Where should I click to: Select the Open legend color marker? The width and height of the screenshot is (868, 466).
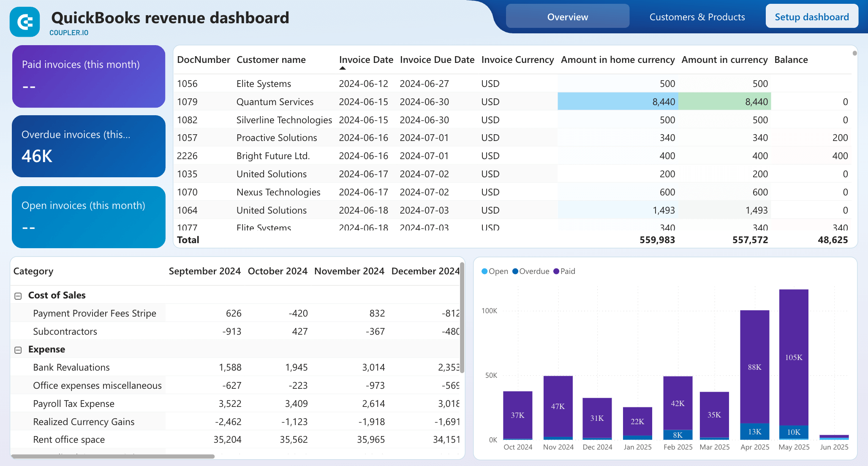(484, 271)
